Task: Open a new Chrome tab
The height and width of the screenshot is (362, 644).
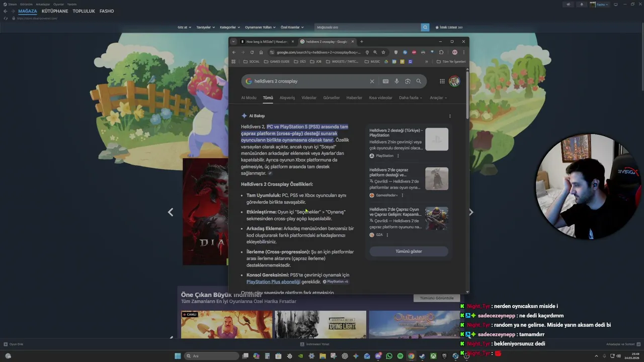Action: coord(361,42)
